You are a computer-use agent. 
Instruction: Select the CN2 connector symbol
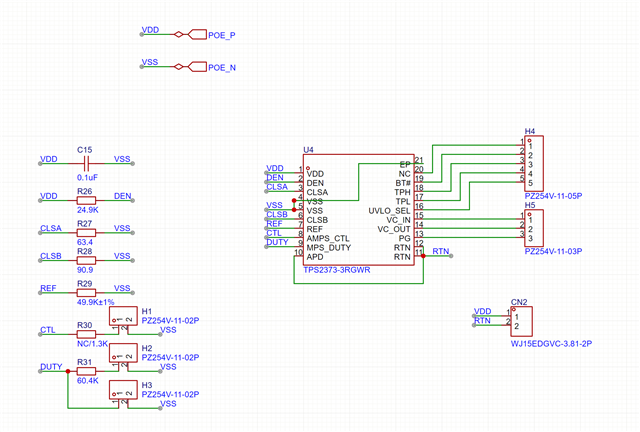click(x=522, y=321)
